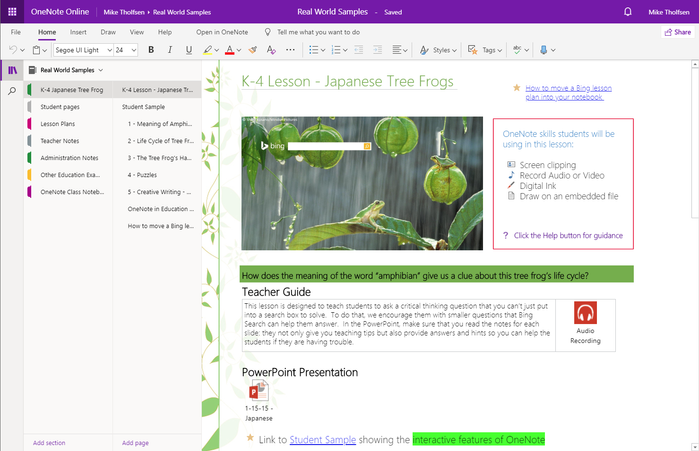Image resolution: width=699 pixels, height=451 pixels.
Task: Click the To Do tag checkbox icon
Action: click(472, 50)
